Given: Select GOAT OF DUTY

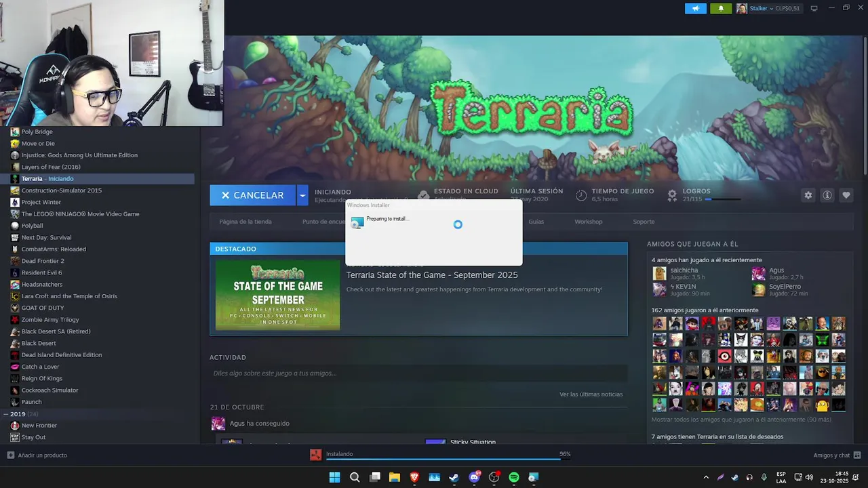Looking at the screenshot, I should tap(43, 308).
